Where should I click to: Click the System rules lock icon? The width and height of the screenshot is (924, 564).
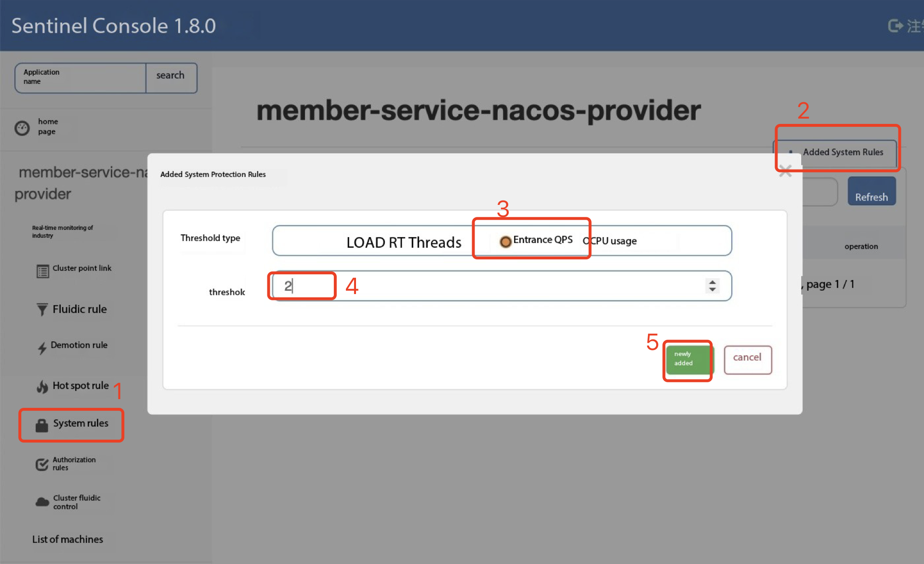tap(42, 425)
